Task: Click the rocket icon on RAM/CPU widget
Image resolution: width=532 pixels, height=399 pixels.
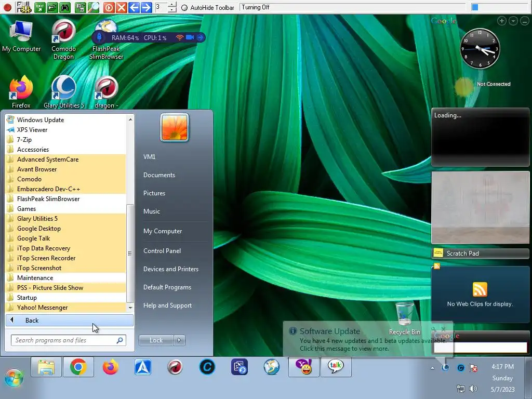Action: (99, 37)
